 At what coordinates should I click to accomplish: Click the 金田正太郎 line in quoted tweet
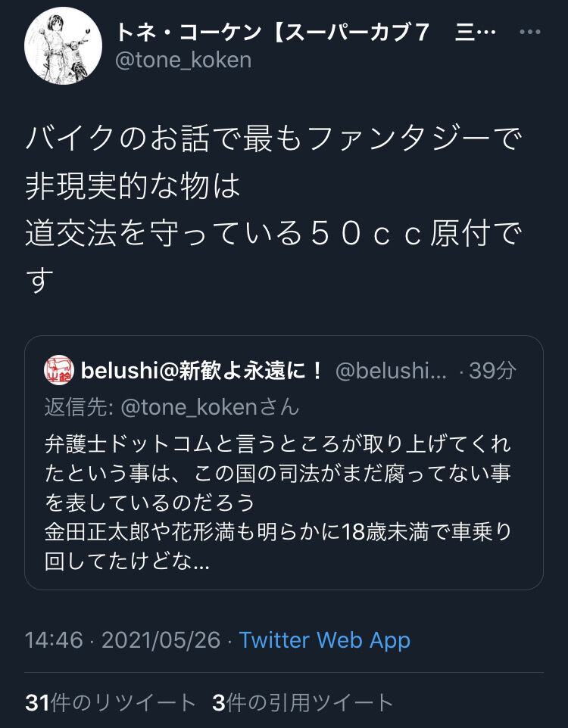(280, 530)
